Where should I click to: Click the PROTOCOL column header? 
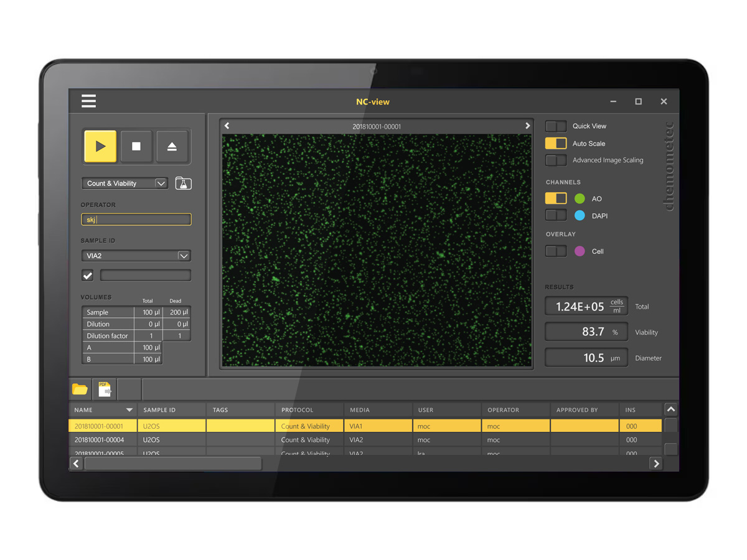(x=309, y=410)
